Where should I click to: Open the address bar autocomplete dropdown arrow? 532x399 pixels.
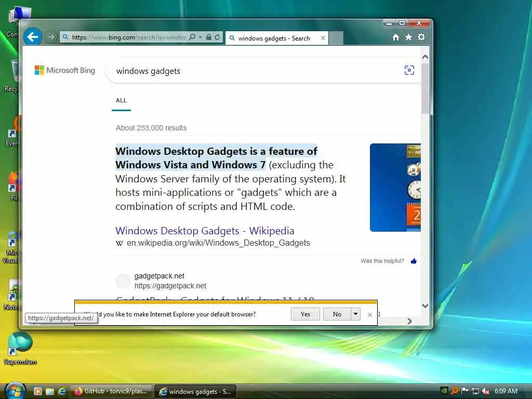pos(200,37)
